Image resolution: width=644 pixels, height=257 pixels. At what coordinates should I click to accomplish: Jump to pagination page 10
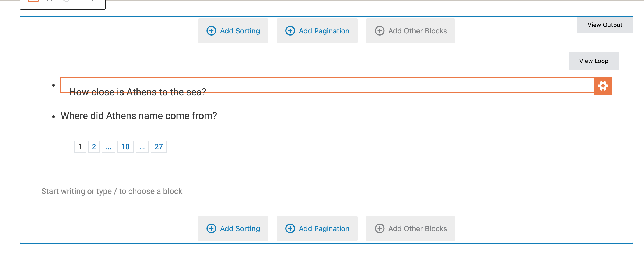125,147
